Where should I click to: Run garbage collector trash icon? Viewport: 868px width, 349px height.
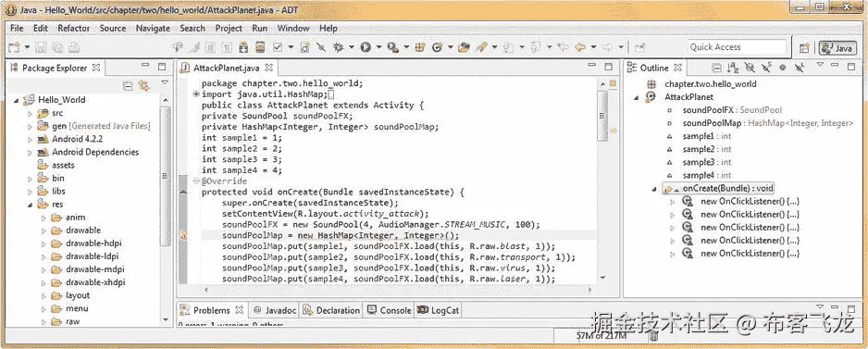653,336
